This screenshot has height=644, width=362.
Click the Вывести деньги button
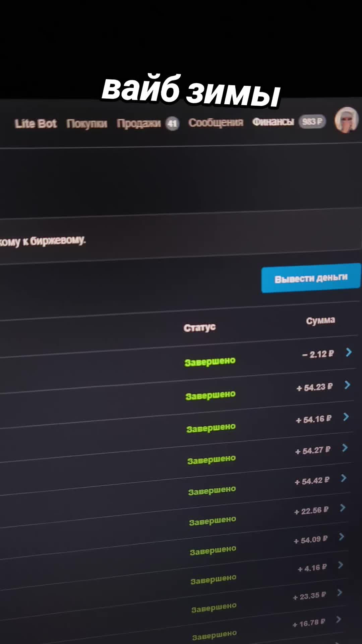pos(311,278)
